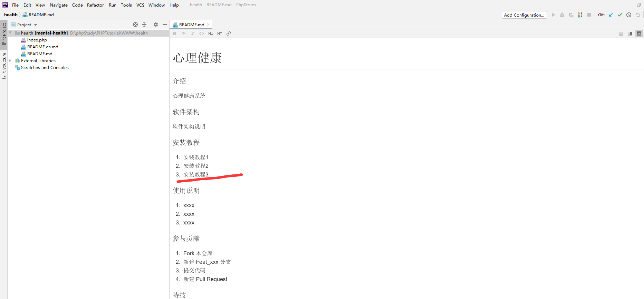Screen dimensions: 644x299
Task: Click the Bold formatting icon
Action: coord(175,33)
